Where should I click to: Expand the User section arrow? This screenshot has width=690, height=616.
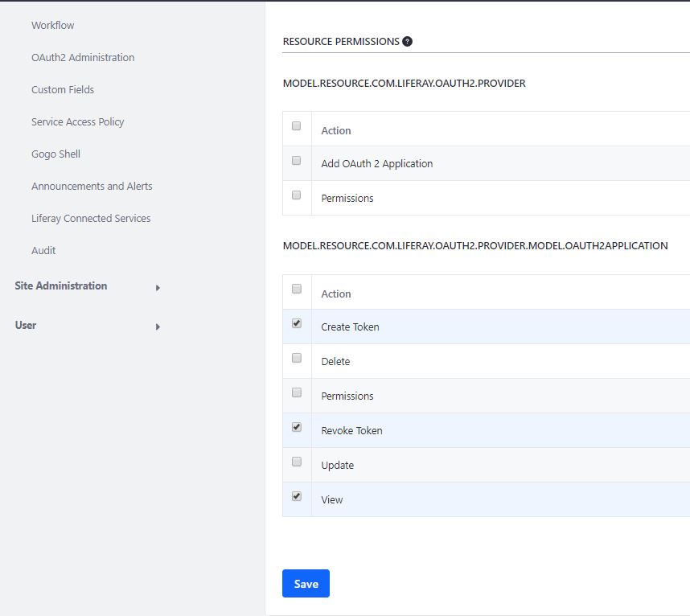(158, 326)
